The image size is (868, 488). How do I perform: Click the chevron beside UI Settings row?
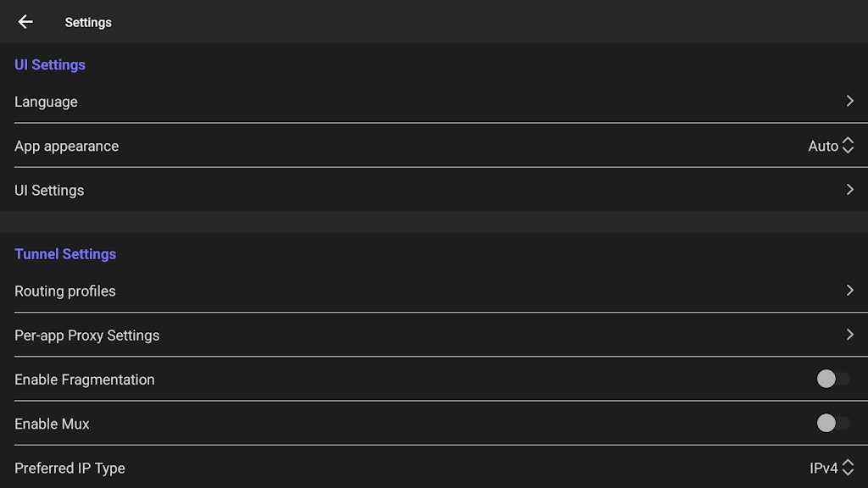click(x=849, y=190)
